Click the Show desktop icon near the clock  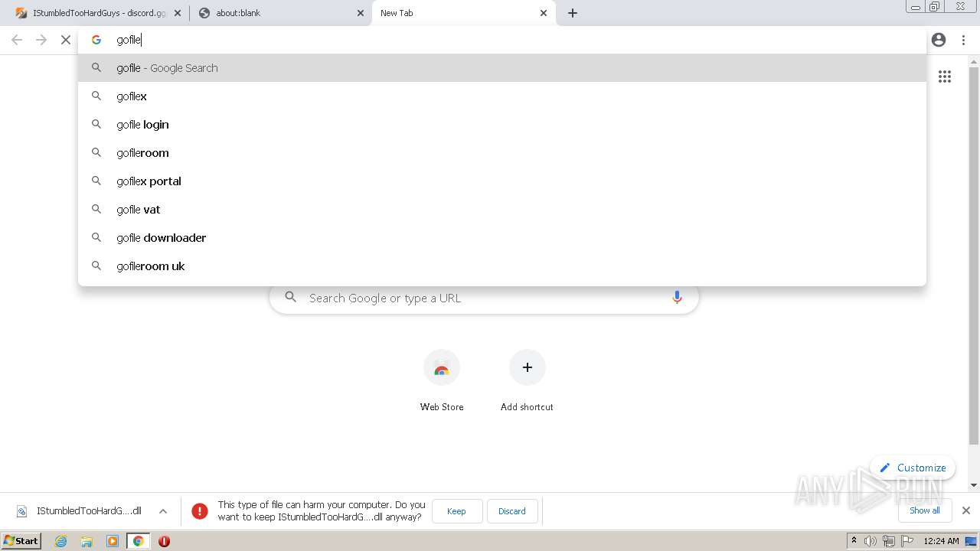(x=972, y=541)
